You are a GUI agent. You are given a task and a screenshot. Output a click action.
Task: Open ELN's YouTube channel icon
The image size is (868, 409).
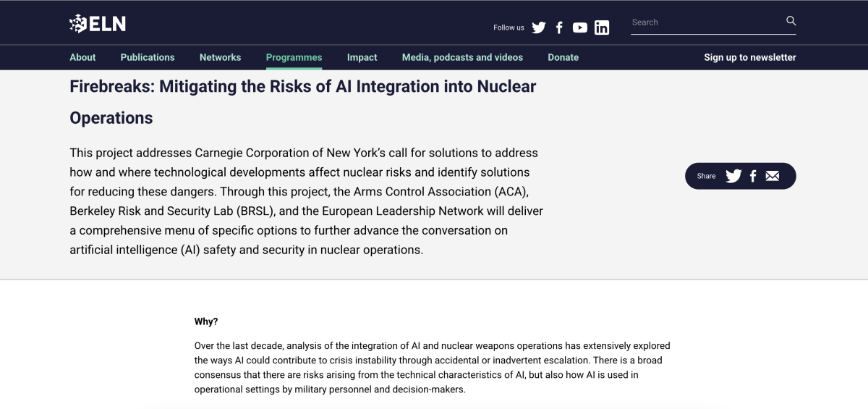(x=580, y=28)
